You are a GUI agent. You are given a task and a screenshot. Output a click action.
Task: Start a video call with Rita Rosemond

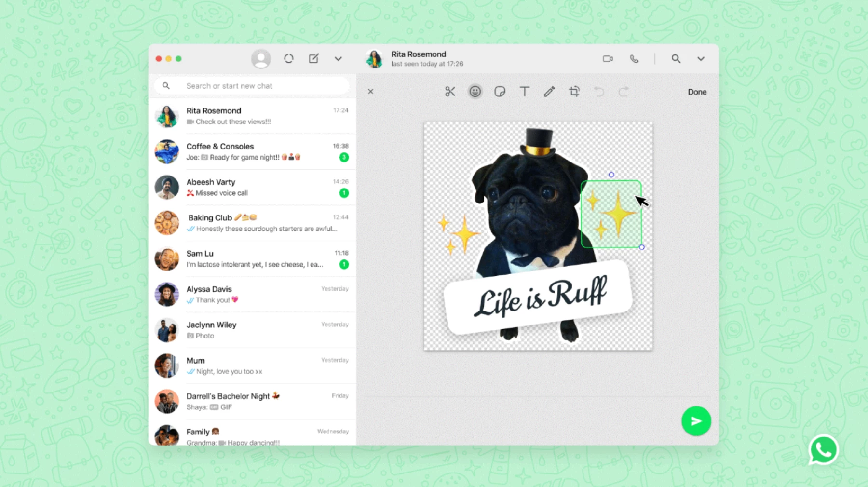coord(608,58)
